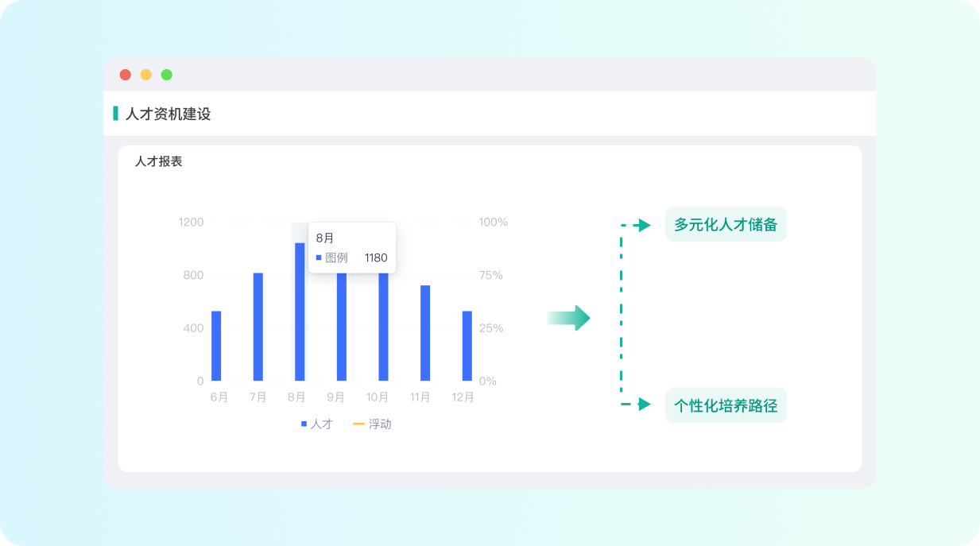The image size is (980, 546).
Task: Click the 人才报表 card heading
Action: tap(159, 161)
